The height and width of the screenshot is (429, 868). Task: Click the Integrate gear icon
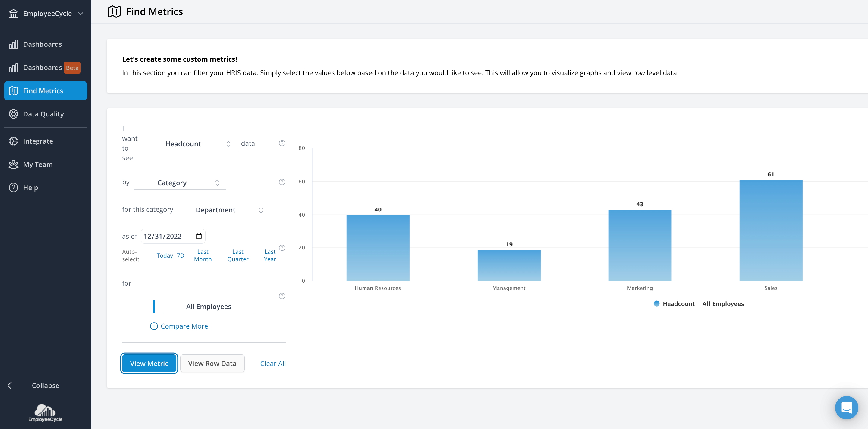[14, 141]
